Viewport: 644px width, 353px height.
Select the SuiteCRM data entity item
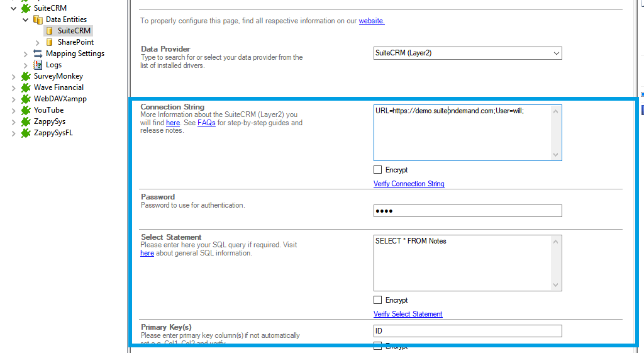(74, 31)
